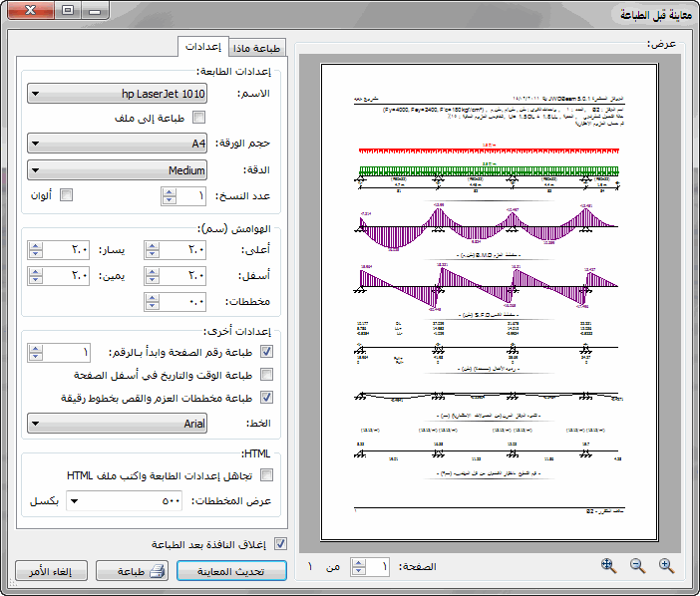Click the عدد النسخ copies stepper arrows
This screenshot has height=596, width=700.
168,196
